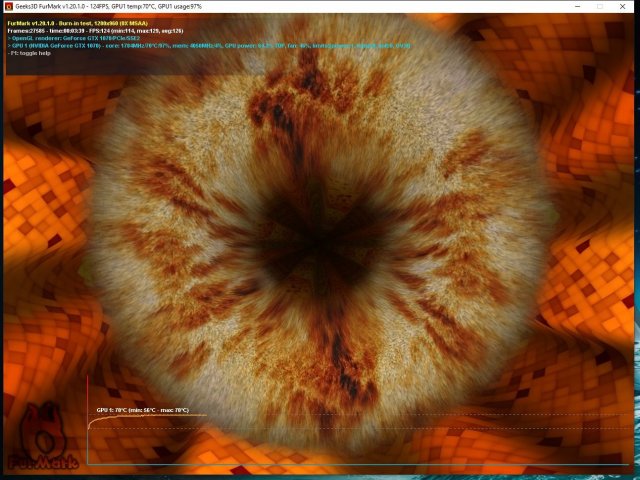640x480 pixels.
Task: Click the 'GPU 1: 70°C' temperature graph label
Action: (x=142, y=410)
